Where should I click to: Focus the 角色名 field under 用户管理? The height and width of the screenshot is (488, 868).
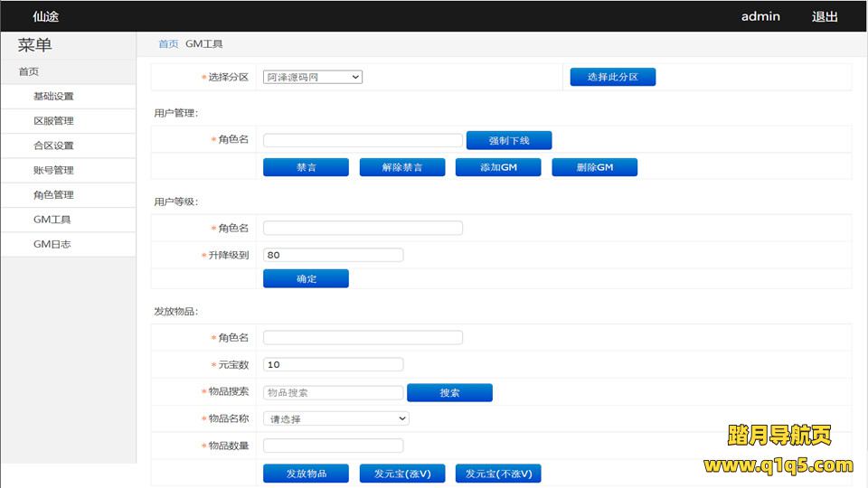coord(363,140)
